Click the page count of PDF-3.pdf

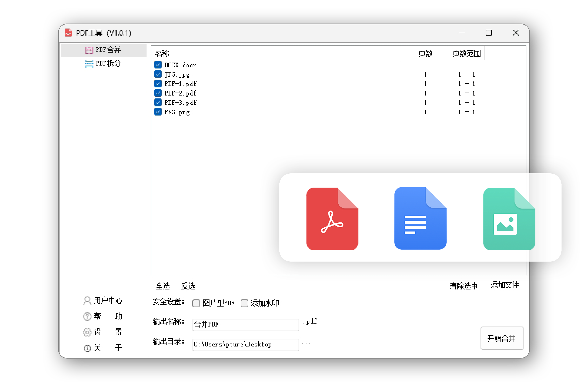tap(425, 102)
